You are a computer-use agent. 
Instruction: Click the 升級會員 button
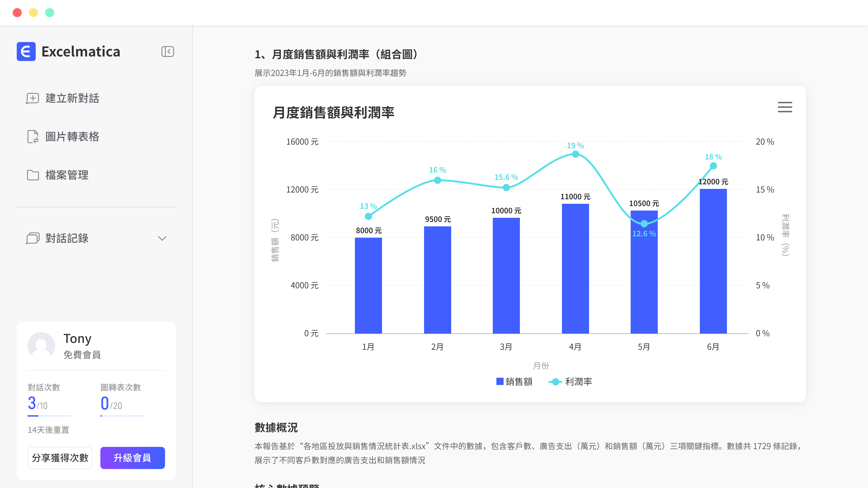tap(132, 458)
